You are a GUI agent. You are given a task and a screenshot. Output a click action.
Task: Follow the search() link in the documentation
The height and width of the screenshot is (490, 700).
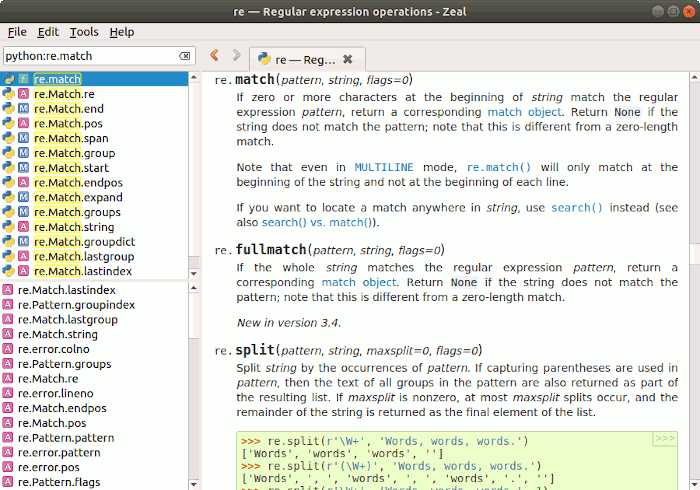(577, 207)
